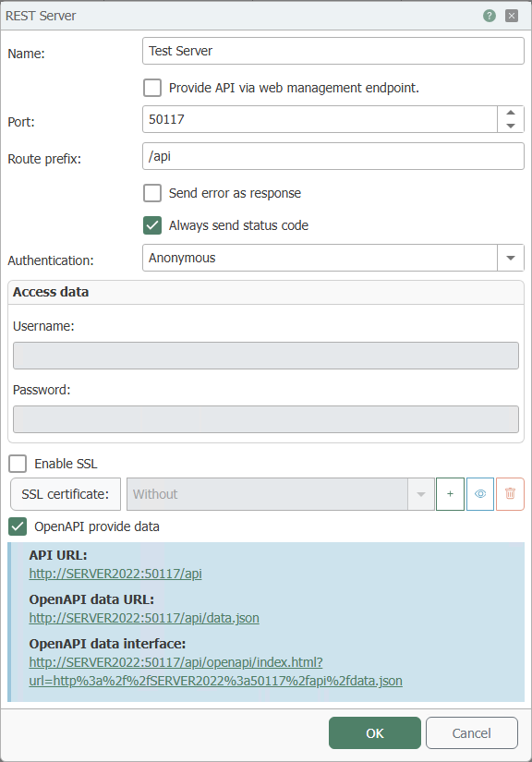Image resolution: width=532 pixels, height=762 pixels.
Task: Close the REST Server dialog
Action: coord(512,16)
